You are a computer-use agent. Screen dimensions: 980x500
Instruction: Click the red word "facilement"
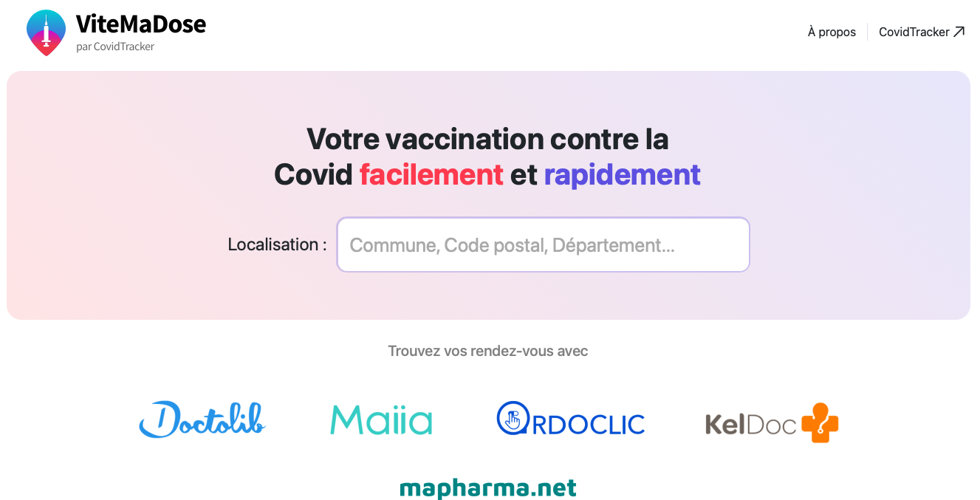point(431,175)
